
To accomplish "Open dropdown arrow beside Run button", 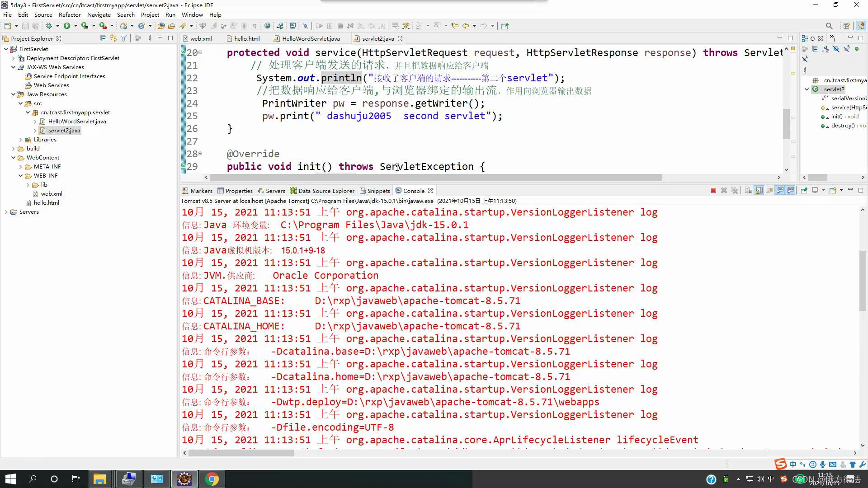I will click(75, 26).
